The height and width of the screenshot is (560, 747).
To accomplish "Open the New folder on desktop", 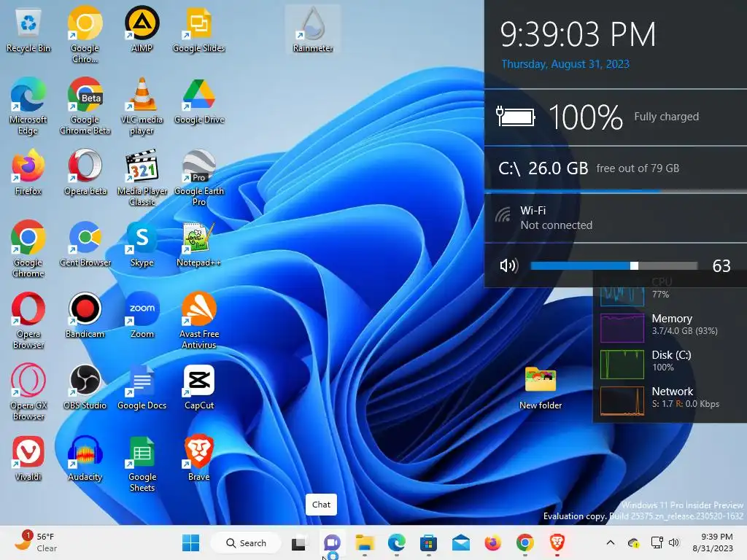I will (x=541, y=388).
